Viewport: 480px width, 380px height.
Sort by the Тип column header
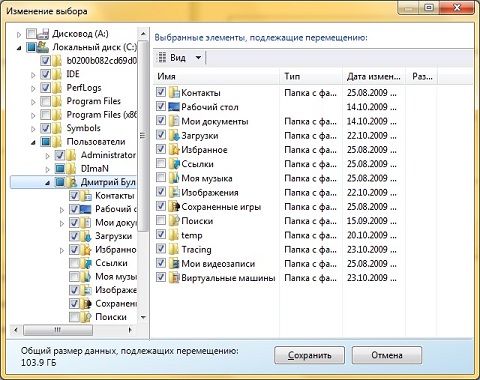(x=311, y=77)
